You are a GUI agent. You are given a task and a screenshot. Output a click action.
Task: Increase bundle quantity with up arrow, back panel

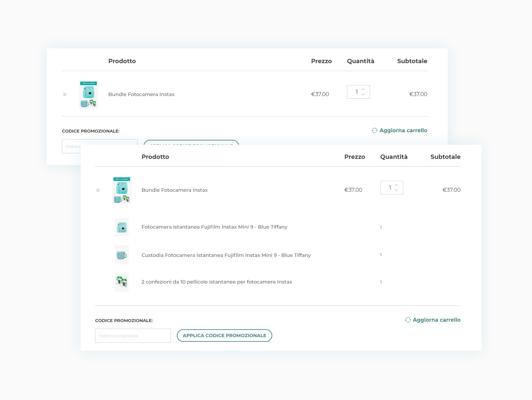[363, 89]
